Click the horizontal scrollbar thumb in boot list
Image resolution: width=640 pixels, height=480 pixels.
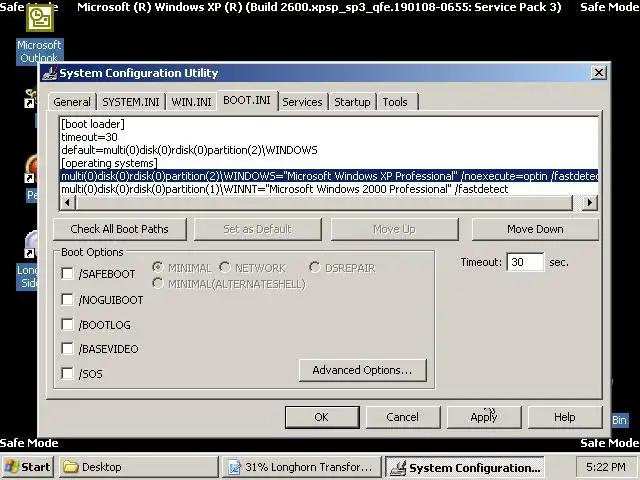(x=324, y=202)
